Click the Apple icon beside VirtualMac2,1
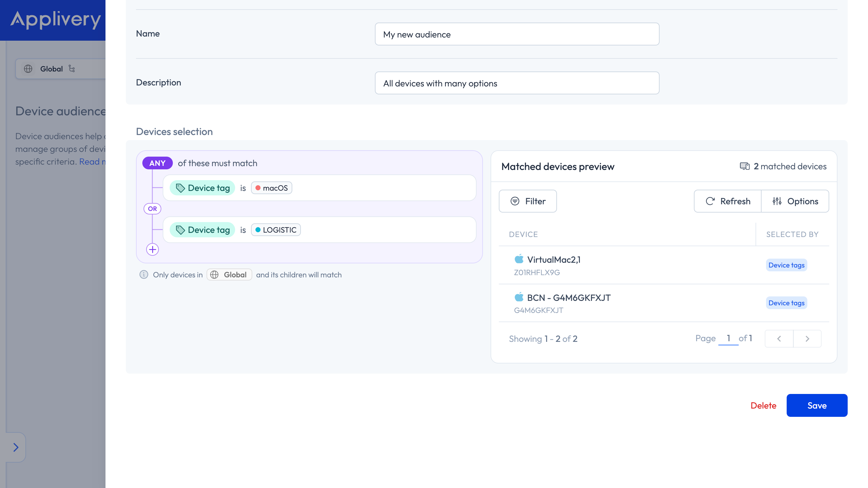The width and height of the screenshot is (868, 488). (519, 259)
